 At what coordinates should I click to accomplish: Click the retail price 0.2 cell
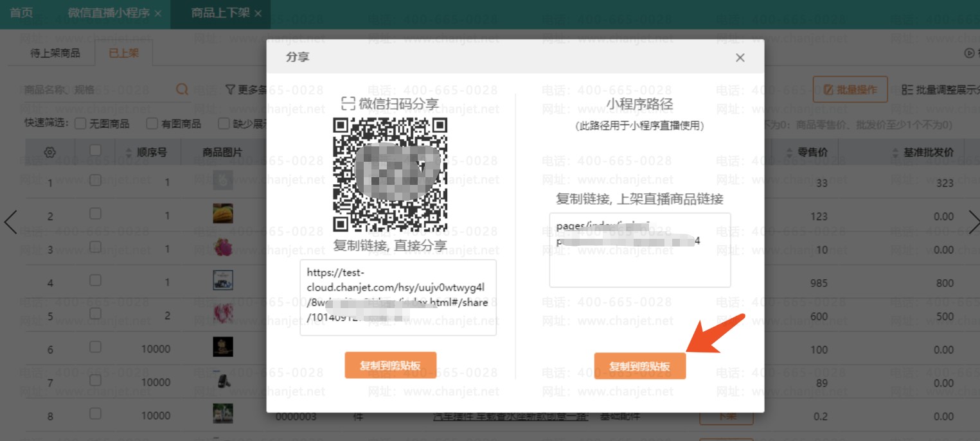pyautogui.click(x=821, y=417)
